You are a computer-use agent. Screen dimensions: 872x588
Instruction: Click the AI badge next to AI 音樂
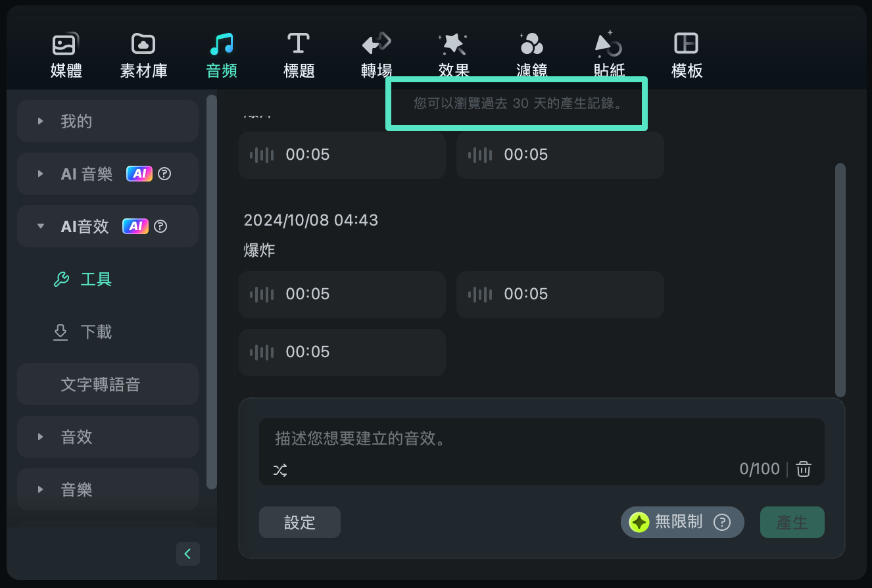[139, 174]
